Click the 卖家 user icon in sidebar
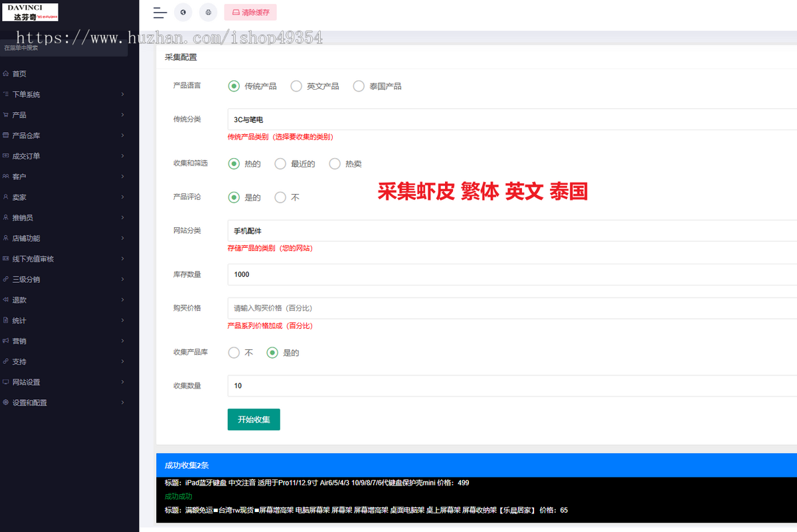 pyautogui.click(x=6, y=197)
